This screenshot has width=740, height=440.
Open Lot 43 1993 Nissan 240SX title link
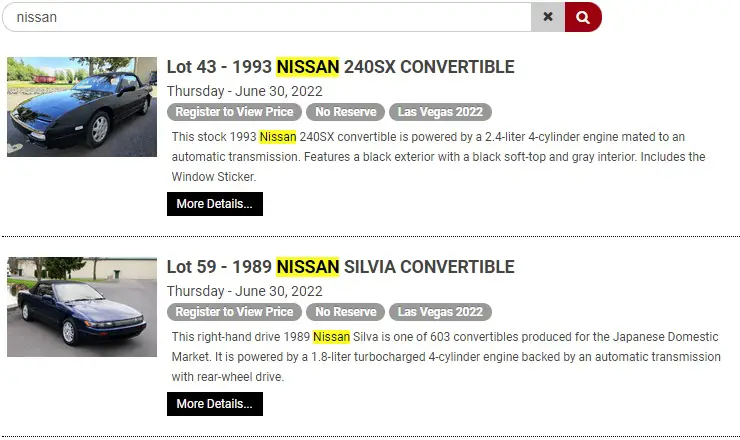tap(340, 67)
